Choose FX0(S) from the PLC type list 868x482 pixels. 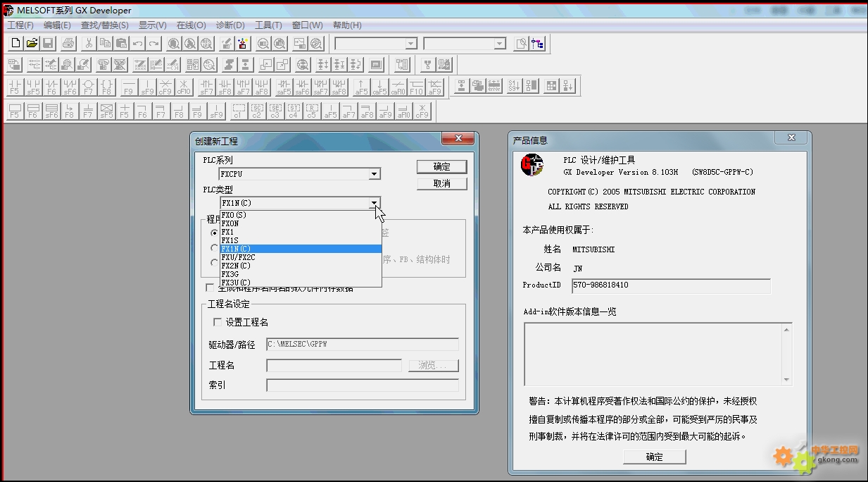[x=301, y=215]
